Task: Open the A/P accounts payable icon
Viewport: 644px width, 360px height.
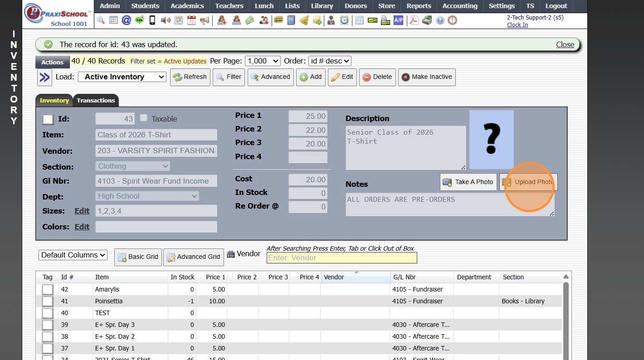Action: coord(398,20)
